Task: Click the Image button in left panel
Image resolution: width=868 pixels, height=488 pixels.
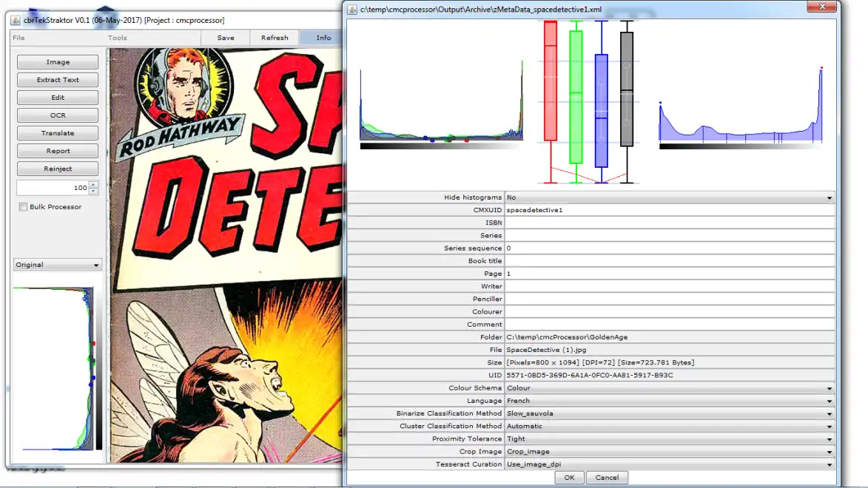Action: pyautogui.click(x=58, y=62)
